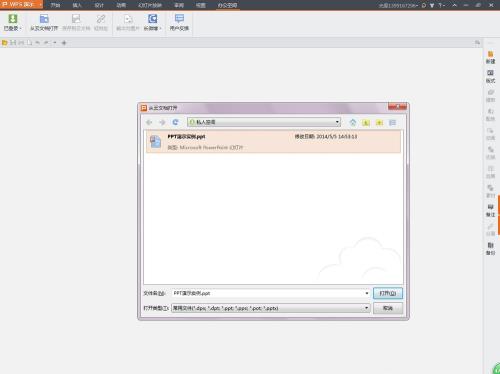Click the blue long weibo icon in ribbon

tap(153, 19)
